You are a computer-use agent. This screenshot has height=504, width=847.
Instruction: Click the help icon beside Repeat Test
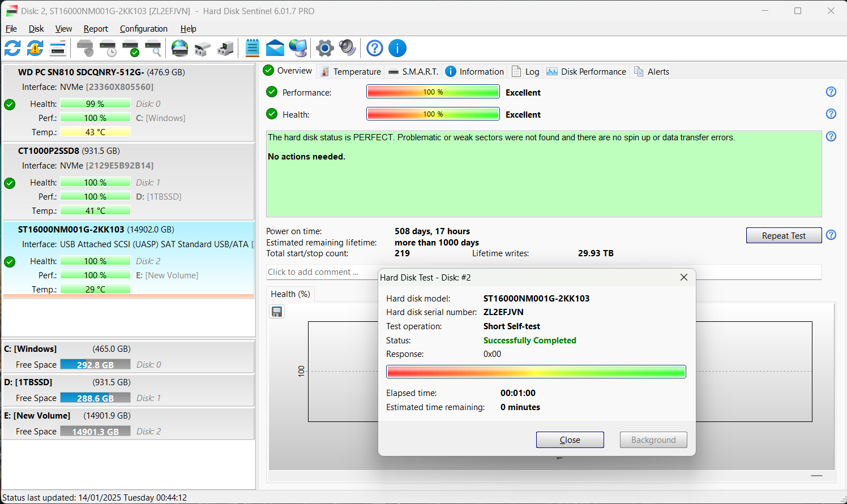tap(831, 235)
